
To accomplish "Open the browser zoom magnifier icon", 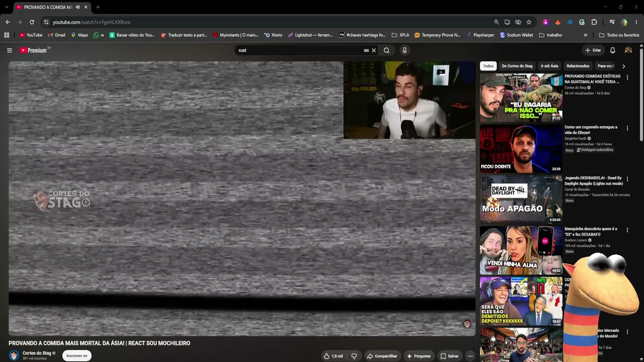I will pos(497,22).
